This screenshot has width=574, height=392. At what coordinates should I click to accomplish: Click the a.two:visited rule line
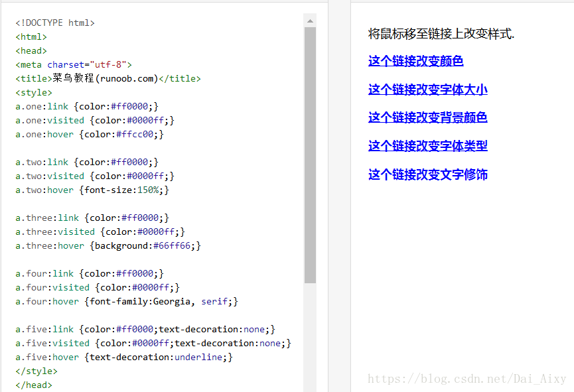95,176
